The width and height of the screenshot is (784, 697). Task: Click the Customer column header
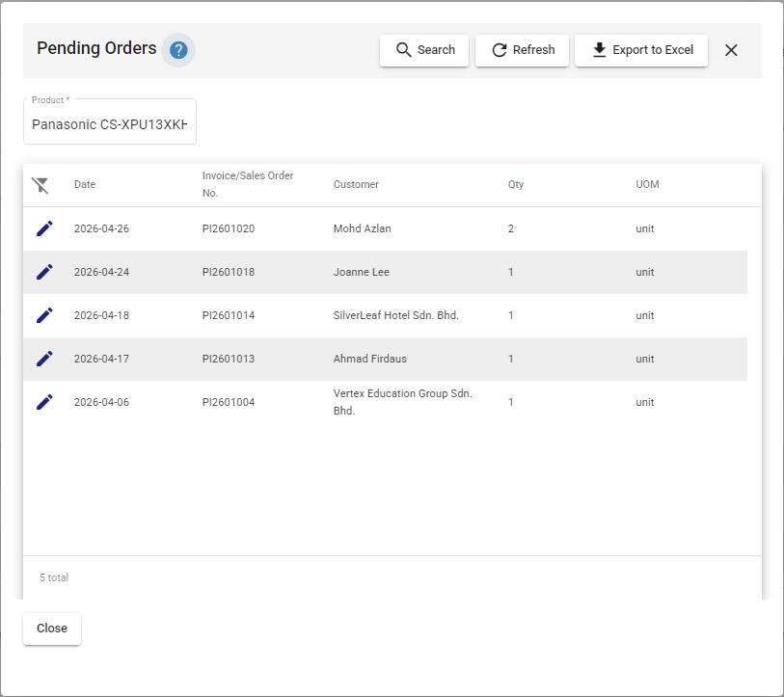pyautogui.click(x=356, y=184)
